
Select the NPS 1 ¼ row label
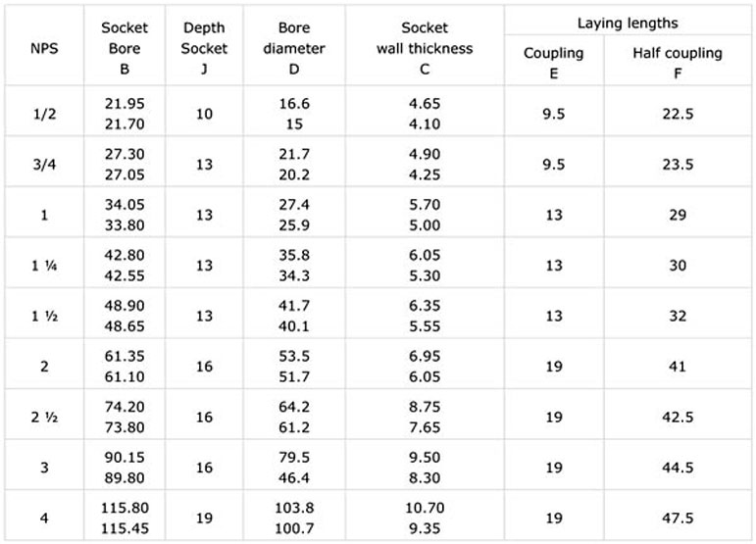(x=44, y=266)
